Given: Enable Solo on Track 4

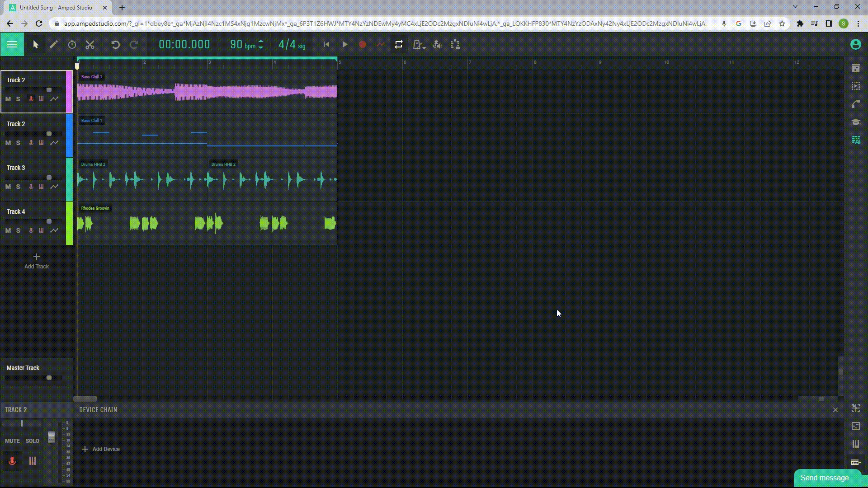Looking at the screenshot, I should pyautogui.click(x=18, y=230).
